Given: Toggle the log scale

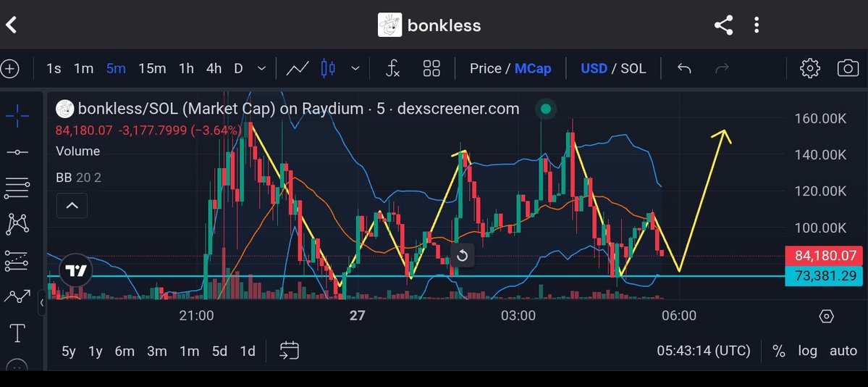Looking at the screenshot, I should (x=807, y=351).
